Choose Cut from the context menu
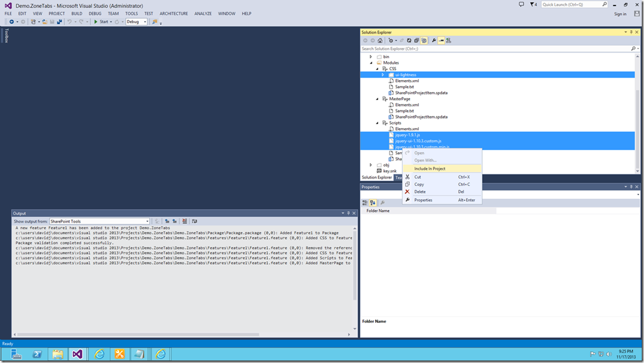This screenshot has width=644, height=363. (442, 177)
